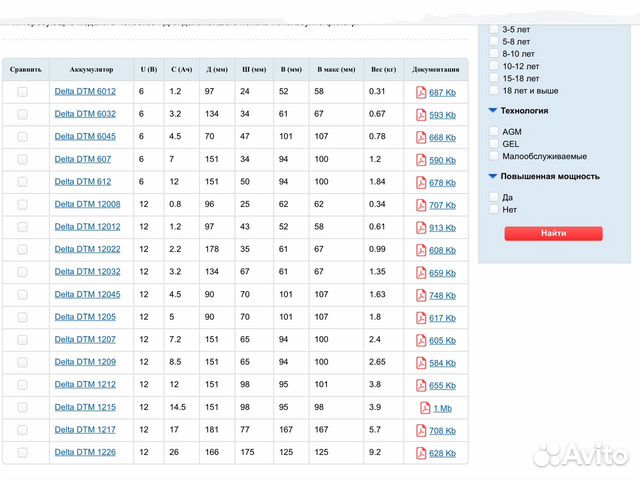Open PDF icon for Delta DTM 6032
This screenshot has height=480, width=640.
click(x=421, y=115)
